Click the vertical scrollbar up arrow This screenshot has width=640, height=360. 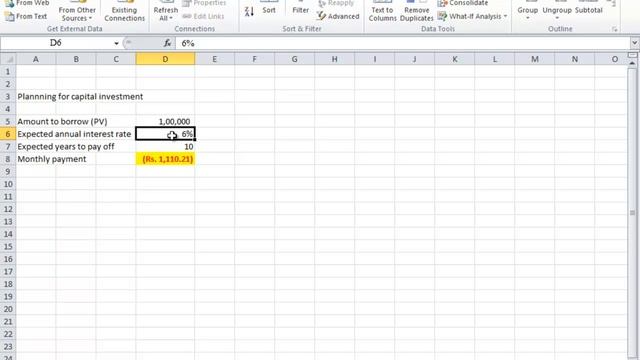click(633, 63)
